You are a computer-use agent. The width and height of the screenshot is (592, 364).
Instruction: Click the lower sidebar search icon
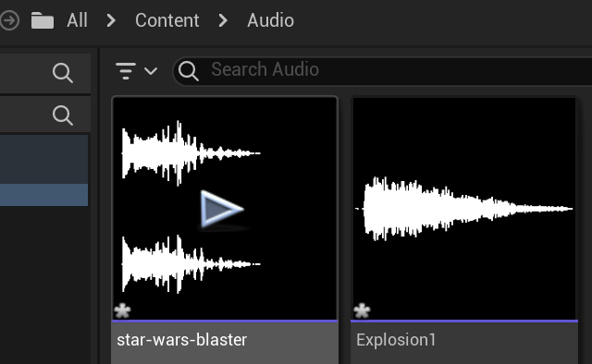pyautogui.click(x=63, y=115)
